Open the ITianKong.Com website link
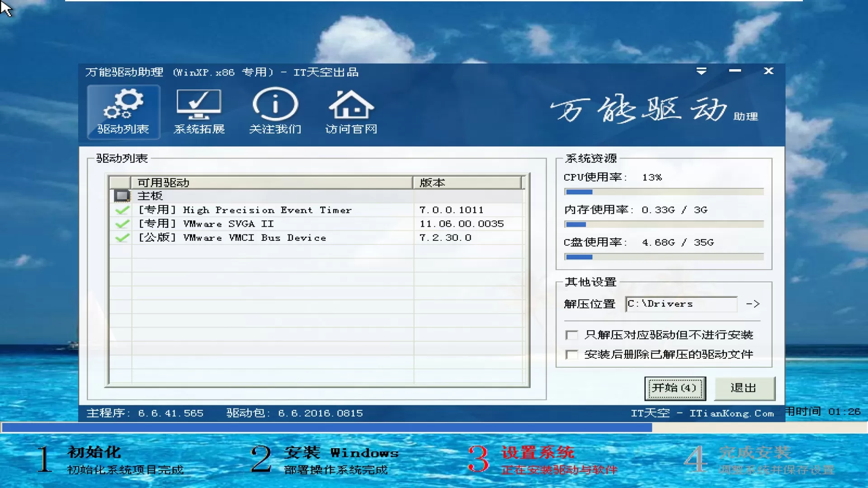Screen dimensions: 868x488 tap(703, 413)
